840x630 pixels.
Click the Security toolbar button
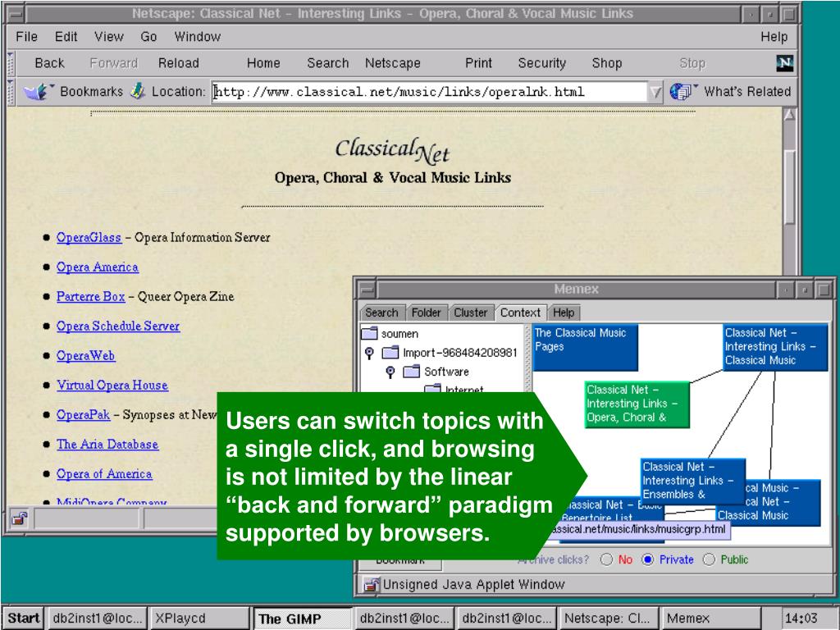[x=541, y=63]
